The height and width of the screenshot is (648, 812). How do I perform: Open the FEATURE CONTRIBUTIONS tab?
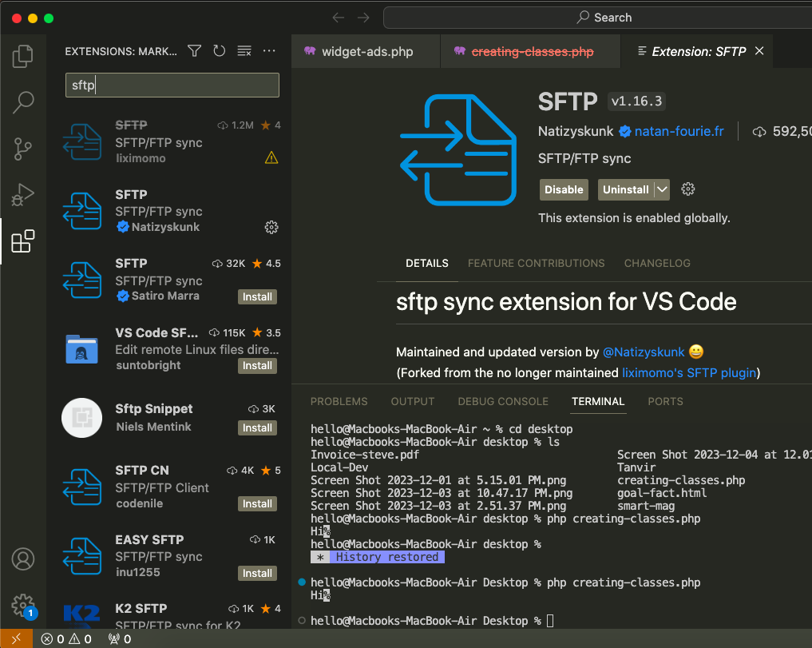click(x=536, y=264)
